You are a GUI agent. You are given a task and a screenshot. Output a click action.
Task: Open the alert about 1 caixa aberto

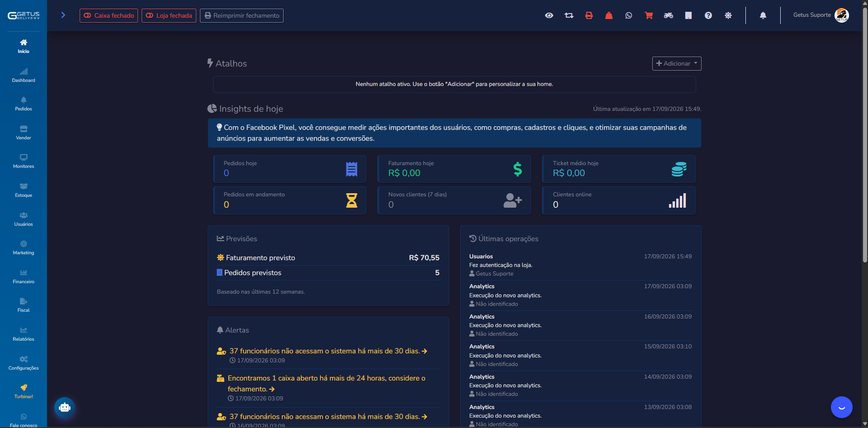[326, 383]
